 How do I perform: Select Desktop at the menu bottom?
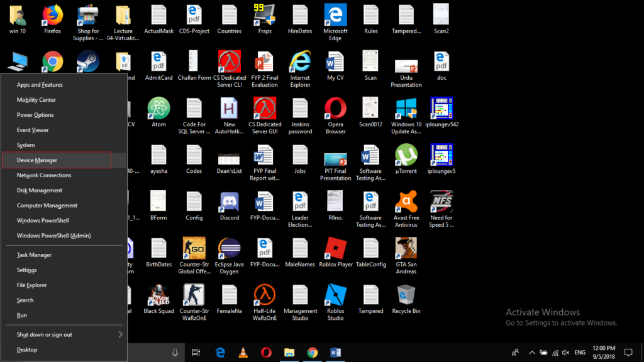click(64, 349)
